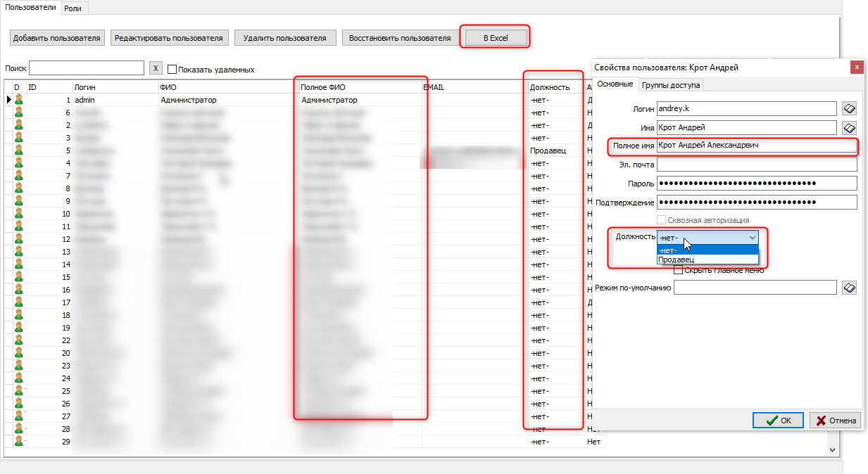Enable Показать удаленных checkbox
Viewport: 868px width, 474px height.
(x=172, y=70)
